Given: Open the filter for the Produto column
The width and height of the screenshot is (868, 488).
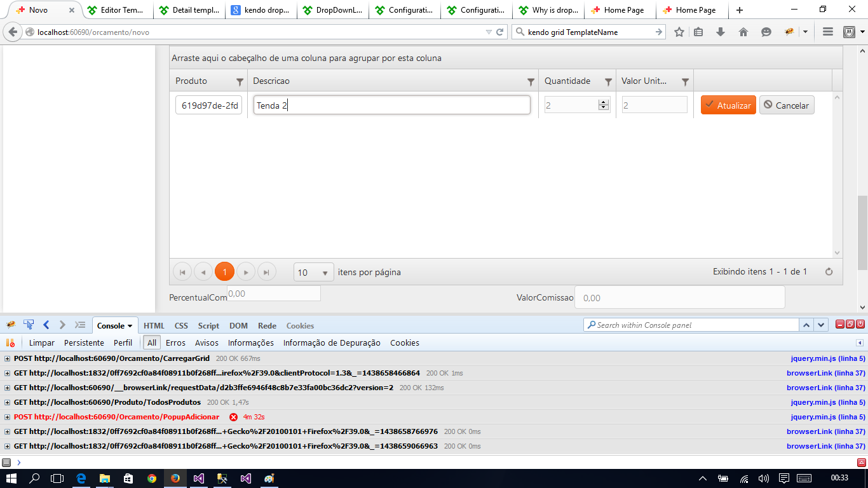Looking at the screenshot, I should [x=240, y=81].
